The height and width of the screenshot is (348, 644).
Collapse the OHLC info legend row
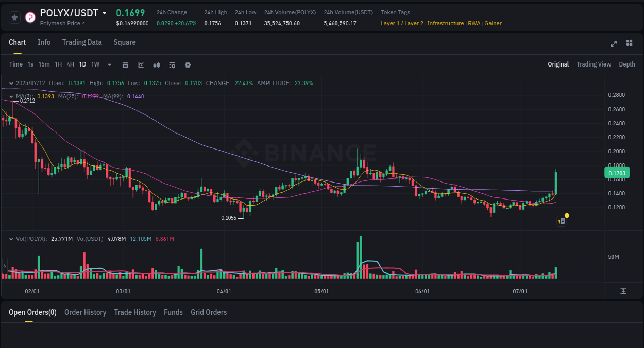11,83
